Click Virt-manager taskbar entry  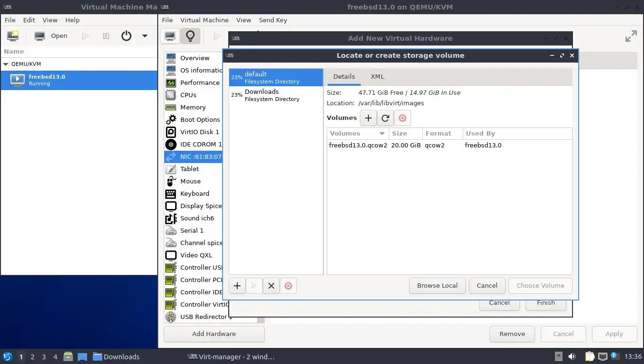tap(231, 357)
